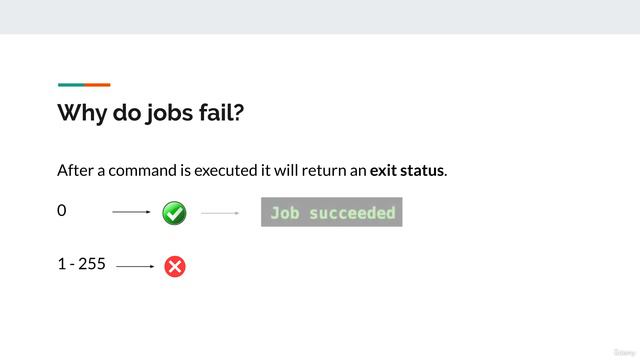
Task: Click the '1 - 255' exit code range
Action: (x=82, y=264)
